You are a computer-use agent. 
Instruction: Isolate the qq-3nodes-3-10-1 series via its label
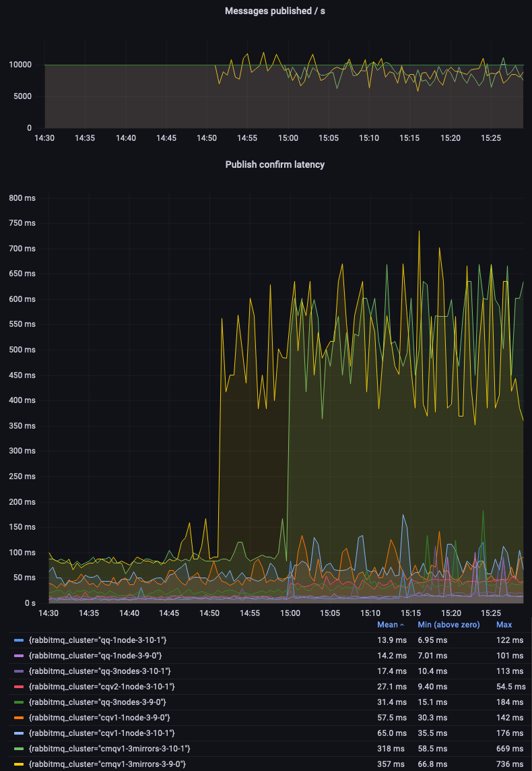(100, 671)
